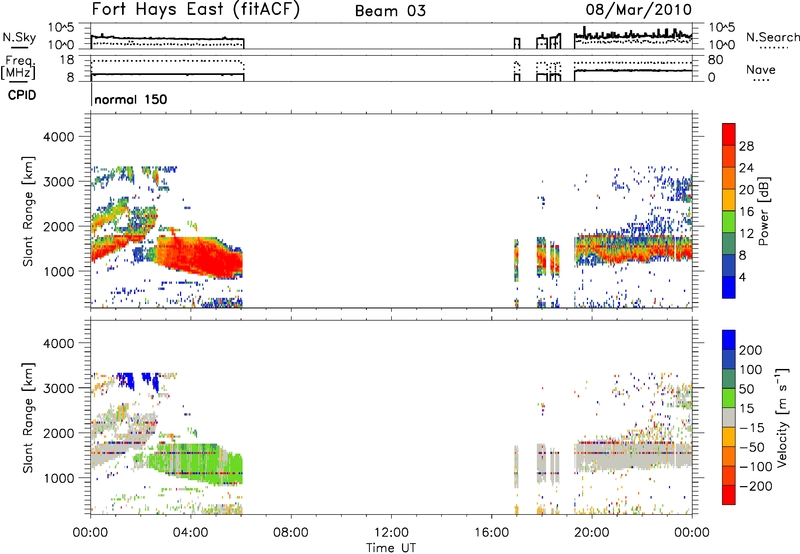Screen dimensions: 800x554
Task: Select the 'Beam 03' label
Action: pyautogui.click(x=390, y=11)
